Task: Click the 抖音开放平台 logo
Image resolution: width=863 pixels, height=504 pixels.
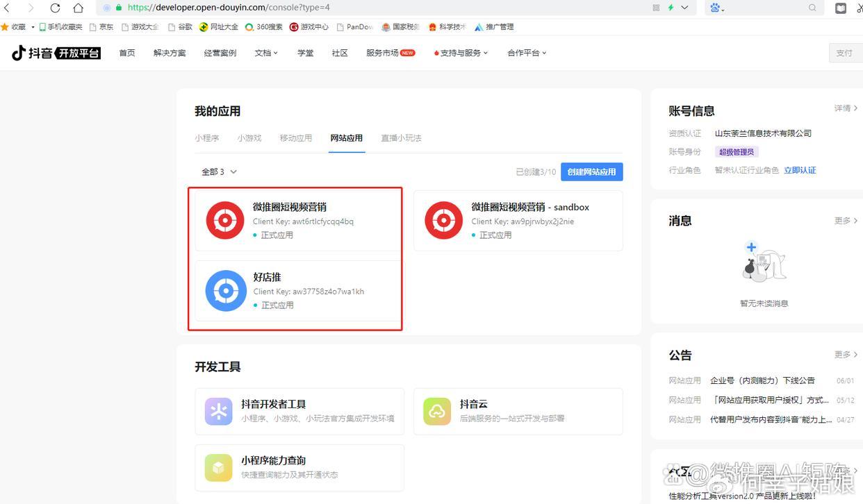Action: point(56,53)
